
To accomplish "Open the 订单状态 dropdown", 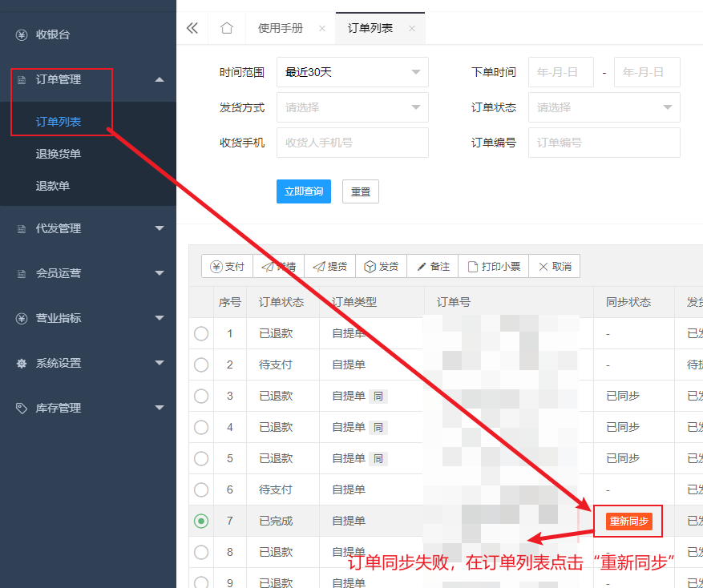I will (x=604, y=107).
